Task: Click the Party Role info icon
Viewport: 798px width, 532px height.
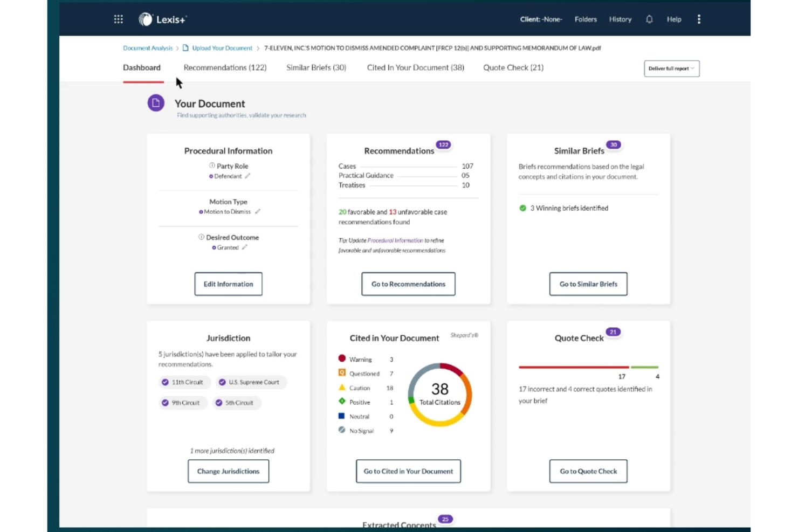Action: 212,165
